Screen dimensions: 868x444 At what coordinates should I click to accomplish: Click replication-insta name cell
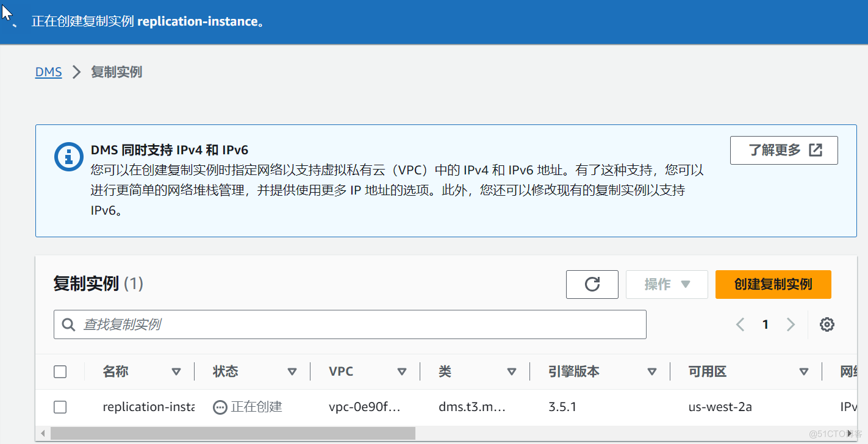point(149,407)
